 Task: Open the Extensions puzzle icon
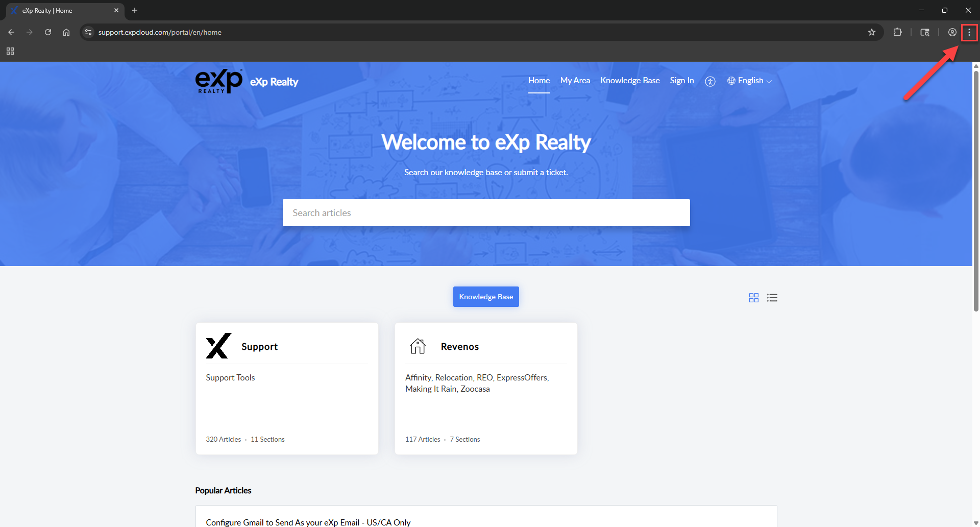(x=897, y=32)
